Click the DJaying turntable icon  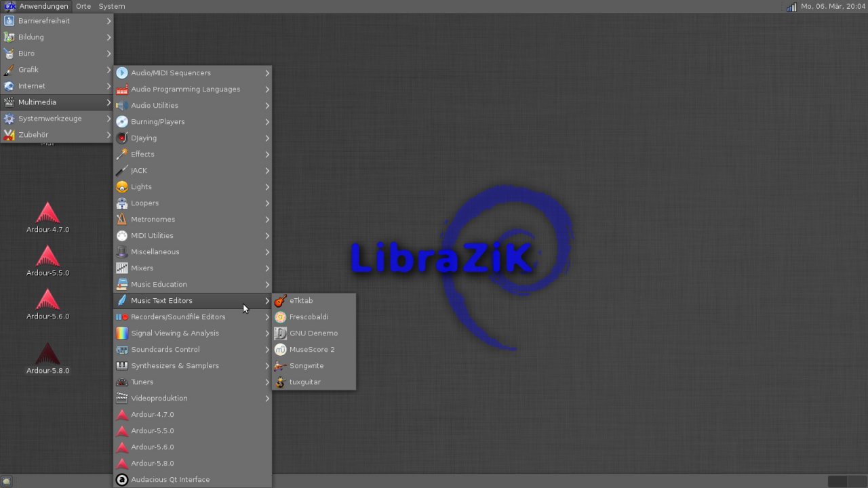tap(122, 138)
